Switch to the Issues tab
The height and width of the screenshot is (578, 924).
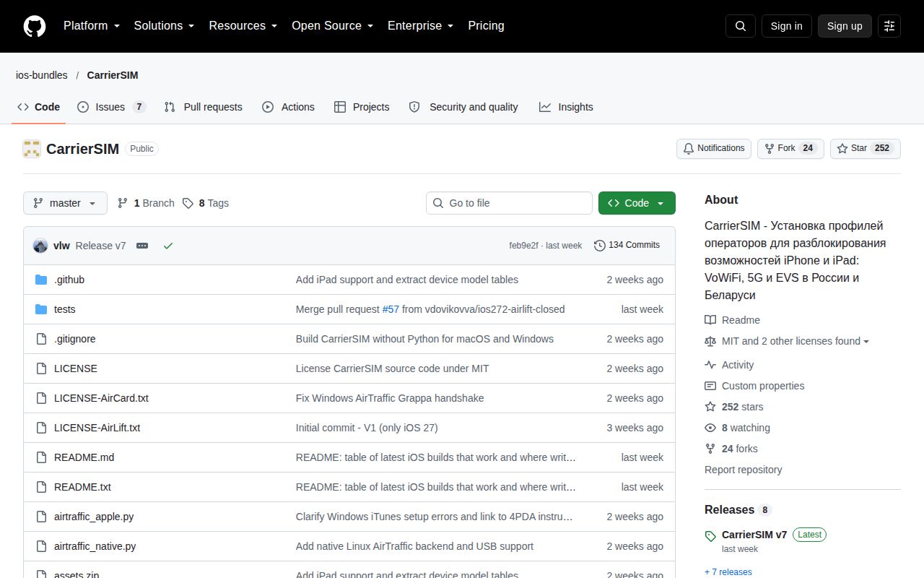pos(111,107)
